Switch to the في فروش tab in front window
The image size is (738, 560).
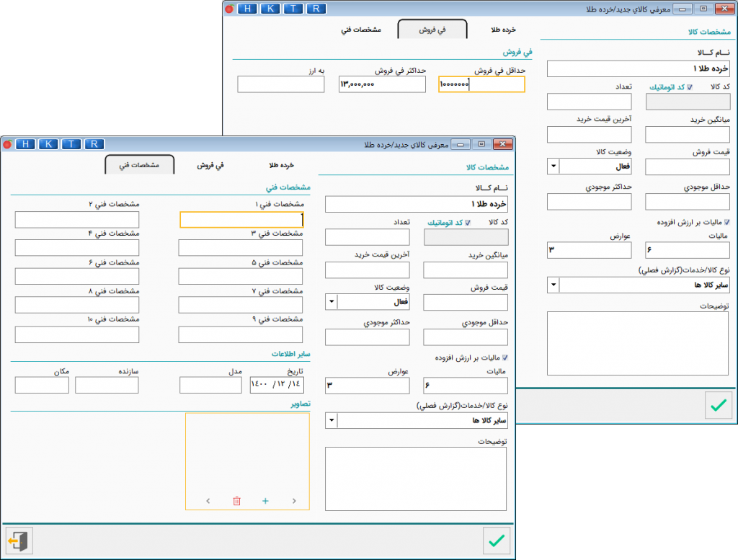[210, 165]
